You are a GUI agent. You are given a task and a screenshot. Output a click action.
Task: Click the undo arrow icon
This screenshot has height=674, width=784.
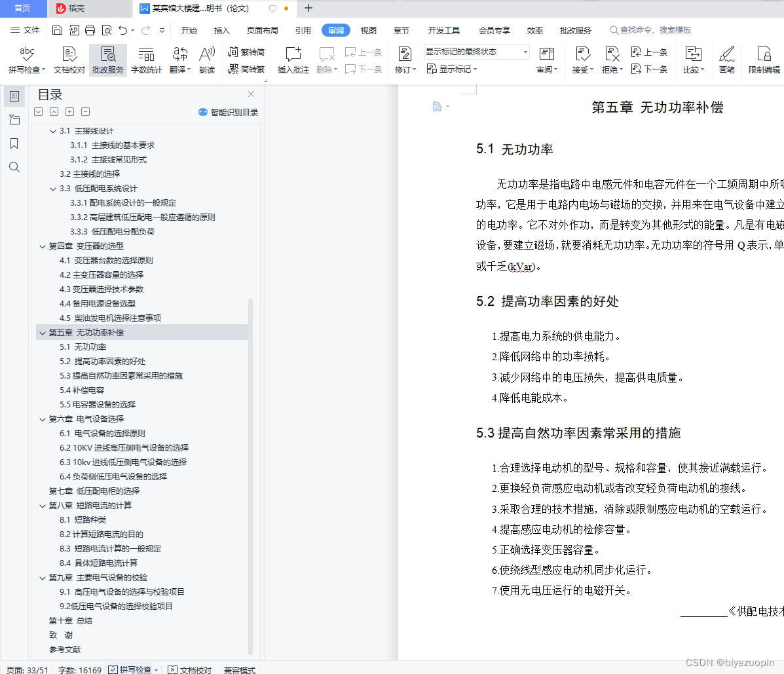[x=123, y=31]
